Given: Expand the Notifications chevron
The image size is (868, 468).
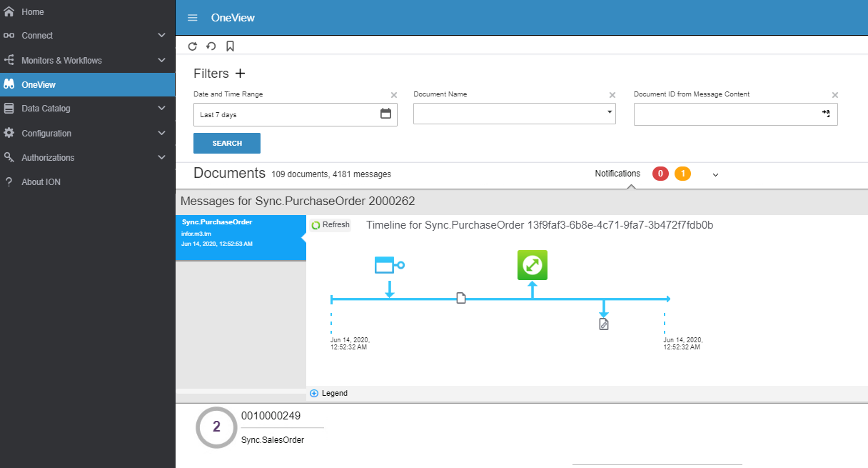Looking at the screenshot, I should (x=715, y=174).
